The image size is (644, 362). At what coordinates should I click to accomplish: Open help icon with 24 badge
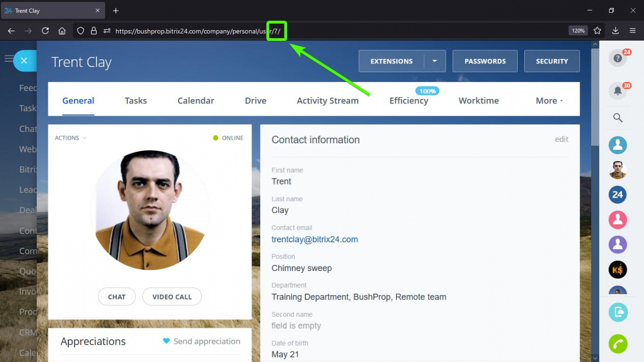(618, 58)
